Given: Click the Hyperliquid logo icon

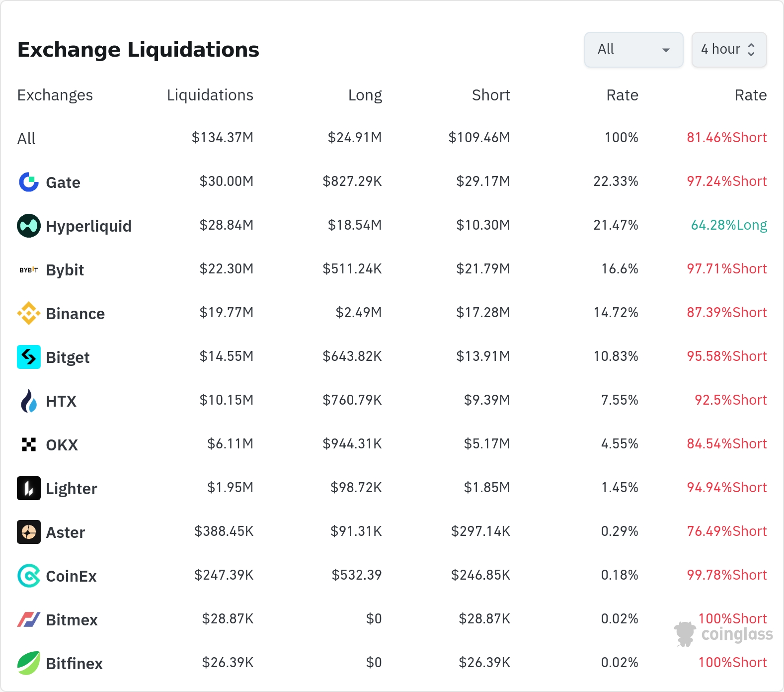Looking at the screenshot, I should (29, 226).
